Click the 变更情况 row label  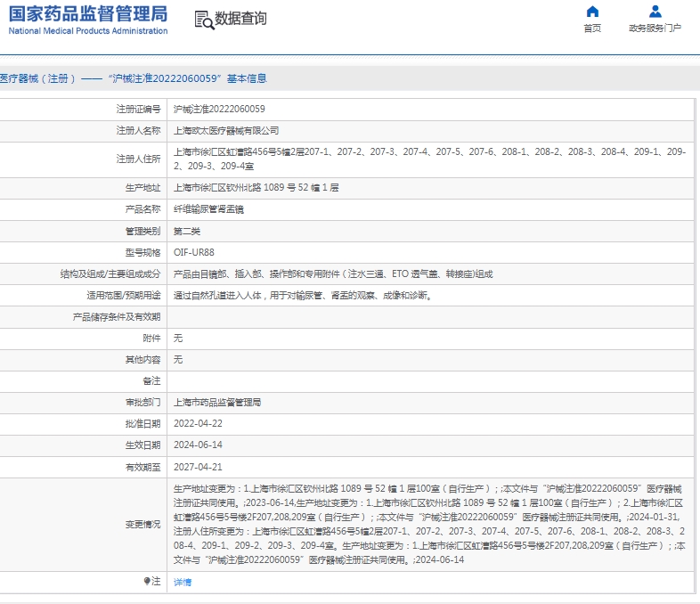[x=142, y=525]
